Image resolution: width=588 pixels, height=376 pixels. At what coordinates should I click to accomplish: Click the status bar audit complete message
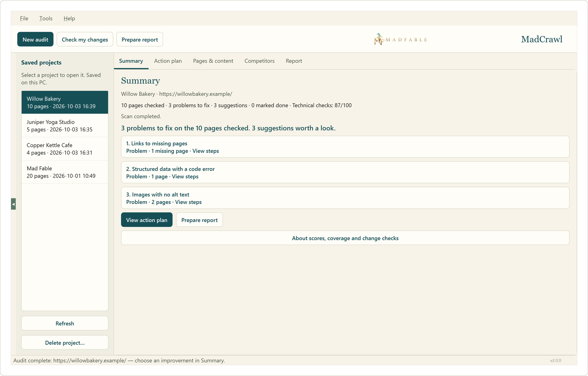119,360
